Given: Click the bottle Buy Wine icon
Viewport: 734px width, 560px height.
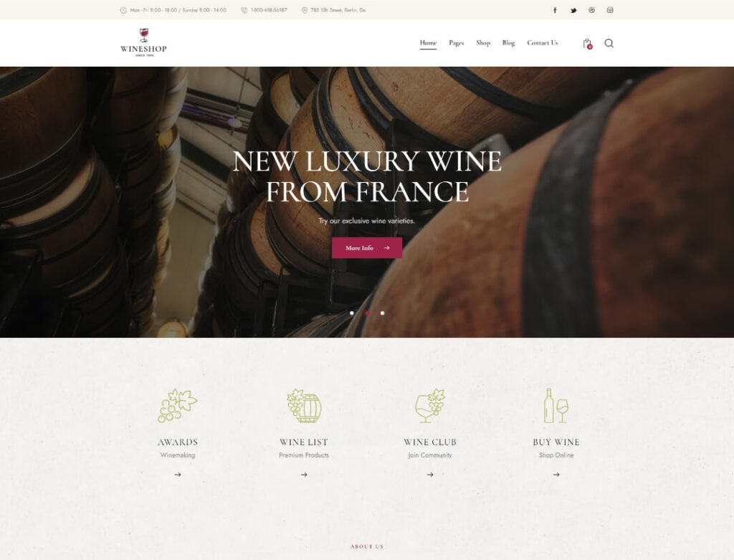Looking at the screenshot, I should point(556,406).
